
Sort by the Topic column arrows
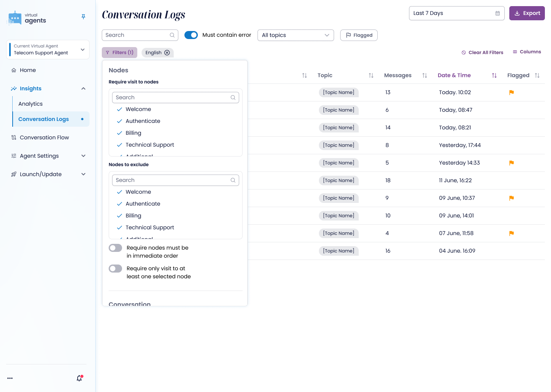[371, 75]
